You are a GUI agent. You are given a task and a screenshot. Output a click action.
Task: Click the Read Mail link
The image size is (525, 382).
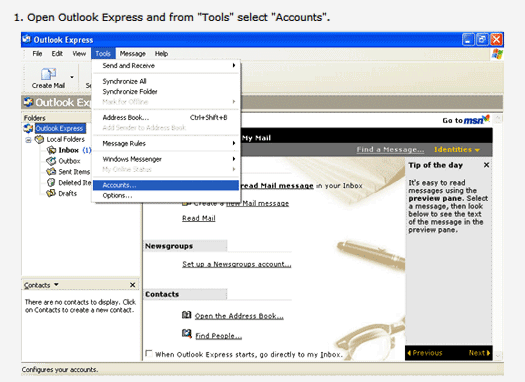tap(199, 218)
